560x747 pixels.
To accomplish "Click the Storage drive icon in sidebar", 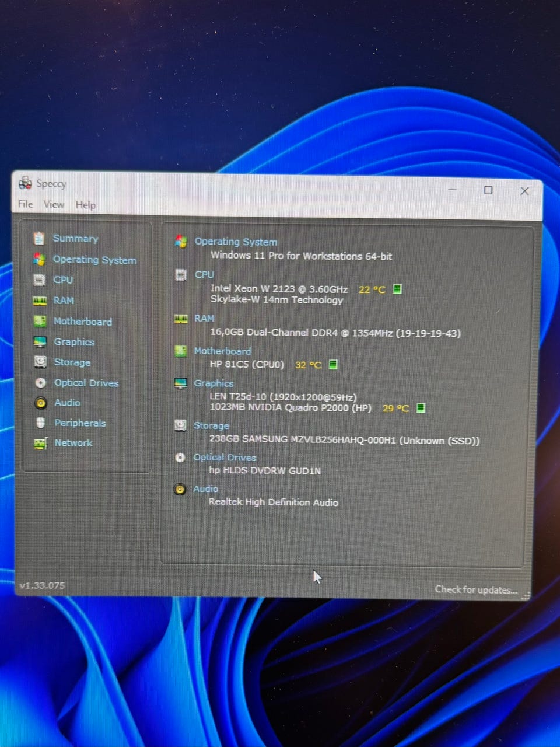I will pyautogui.click(x=40, y=362).
